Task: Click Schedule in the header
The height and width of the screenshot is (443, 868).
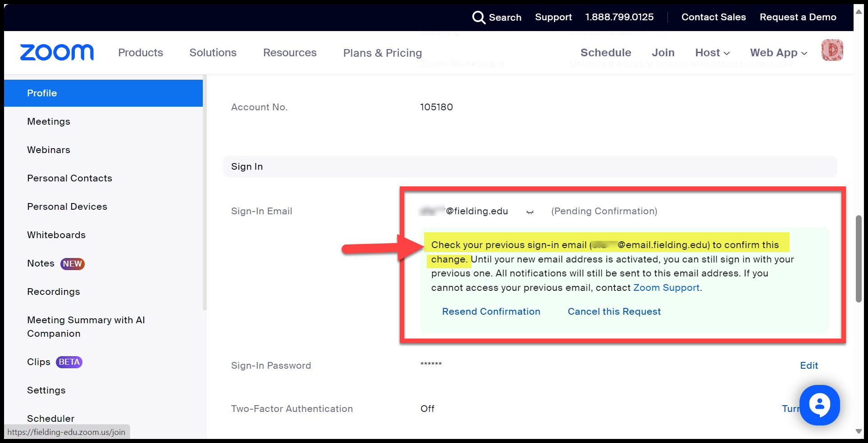Action: [x=606, y=53]
